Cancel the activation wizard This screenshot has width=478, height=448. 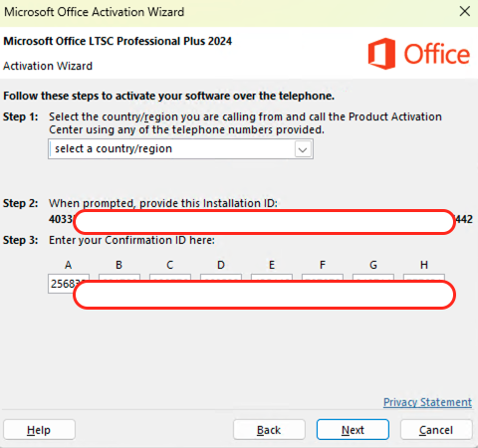click(x=436, y=430)
